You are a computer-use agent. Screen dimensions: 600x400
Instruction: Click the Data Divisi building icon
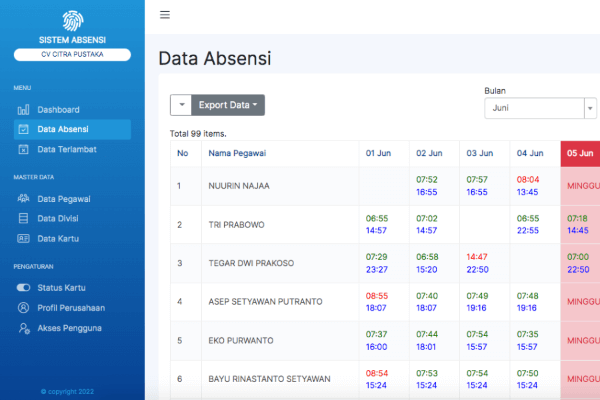(x=24, y=218)
